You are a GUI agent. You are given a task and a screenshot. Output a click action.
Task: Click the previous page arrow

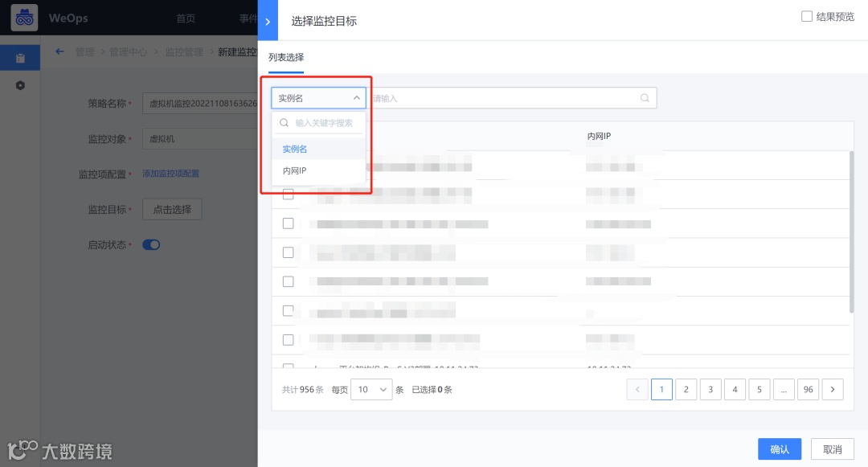[x=637, y=390]
